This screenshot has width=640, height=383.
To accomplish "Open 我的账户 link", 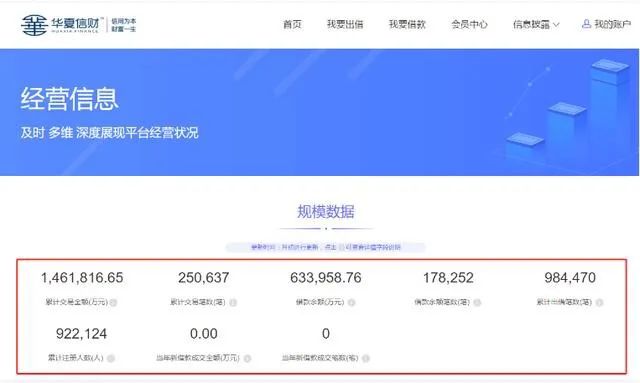I will pyautogui.click(x=613, y=24).
